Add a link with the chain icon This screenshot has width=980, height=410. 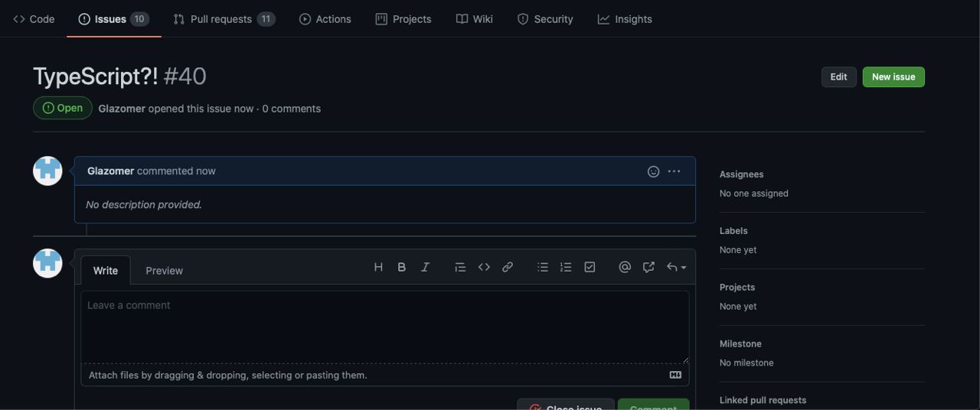(x=508, y=267)
